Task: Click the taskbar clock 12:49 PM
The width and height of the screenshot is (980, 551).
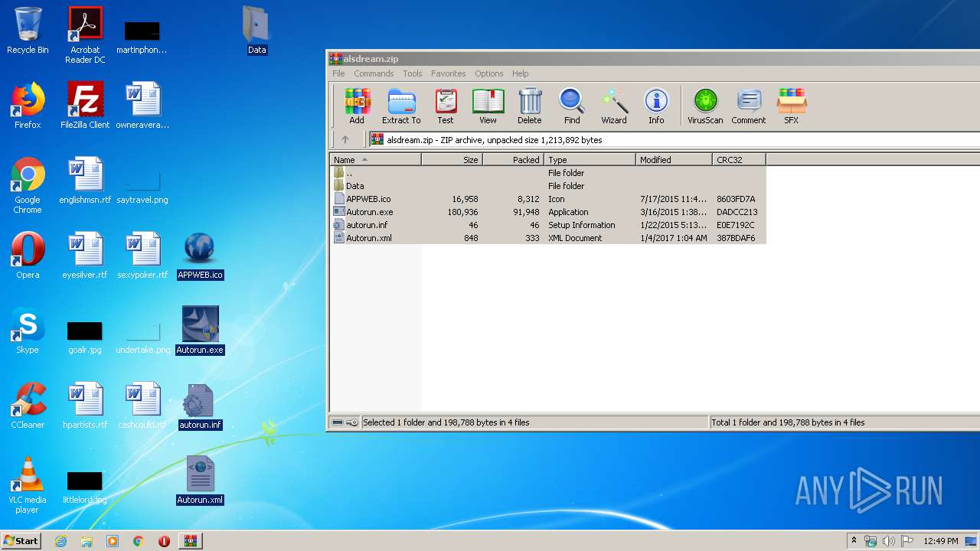Action: pos(940,541)
